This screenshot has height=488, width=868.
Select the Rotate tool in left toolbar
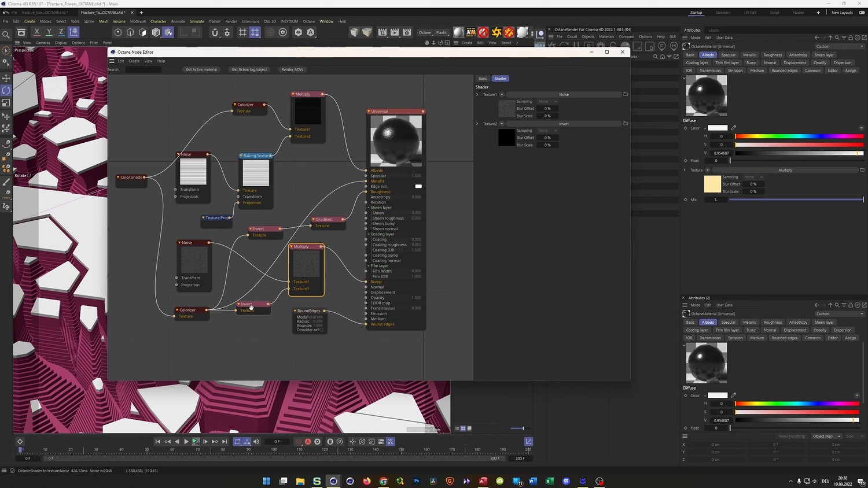6,90
